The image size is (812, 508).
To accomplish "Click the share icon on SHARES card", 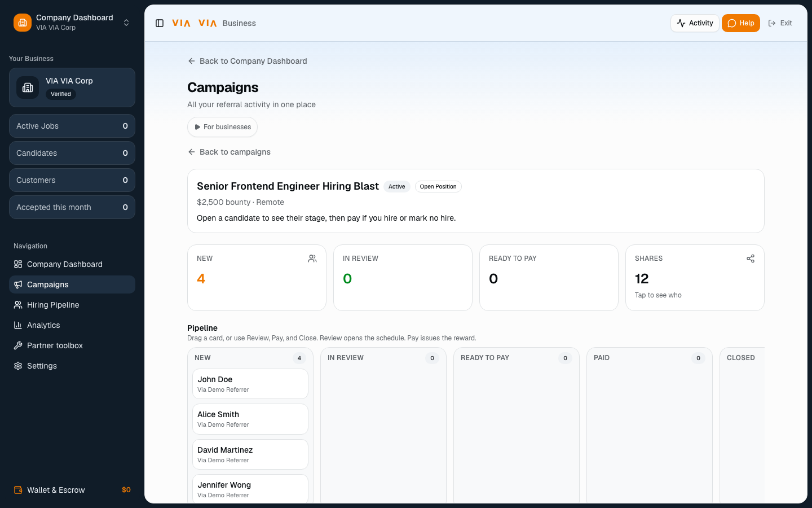I will pos(751,259).
